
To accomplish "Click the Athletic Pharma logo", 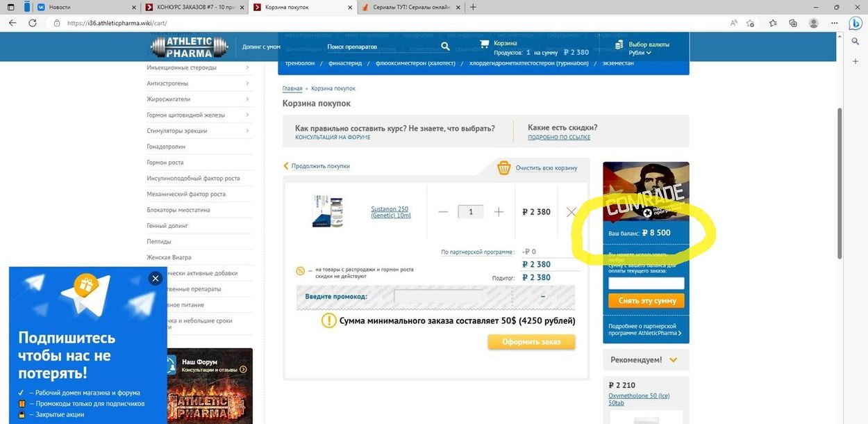I will 190,47.
